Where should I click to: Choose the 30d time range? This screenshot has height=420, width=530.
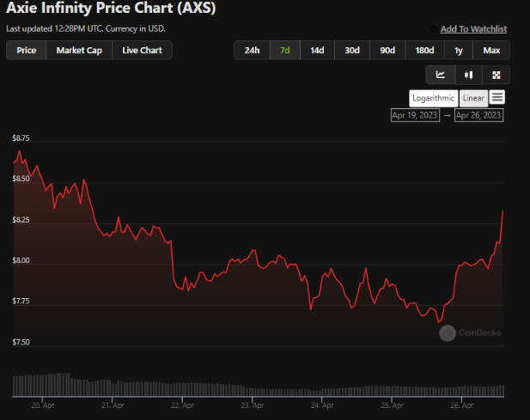point(352,51)
